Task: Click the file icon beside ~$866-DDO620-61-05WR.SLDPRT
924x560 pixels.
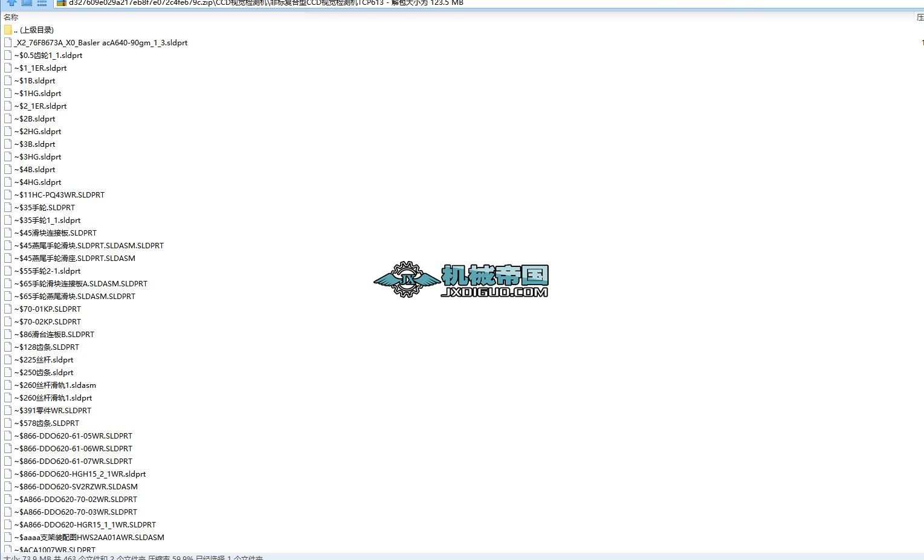Action: click(x=8, y=436)
